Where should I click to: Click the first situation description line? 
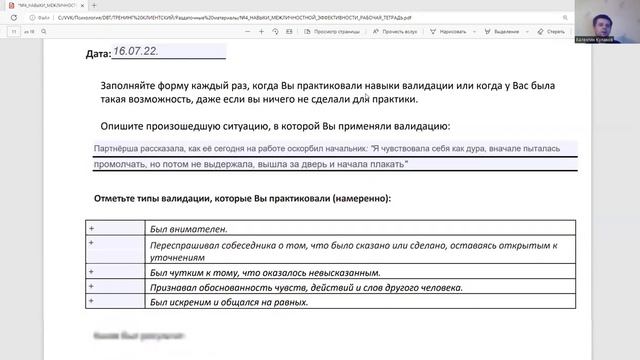pyautogui.click(x=335, y=149)
